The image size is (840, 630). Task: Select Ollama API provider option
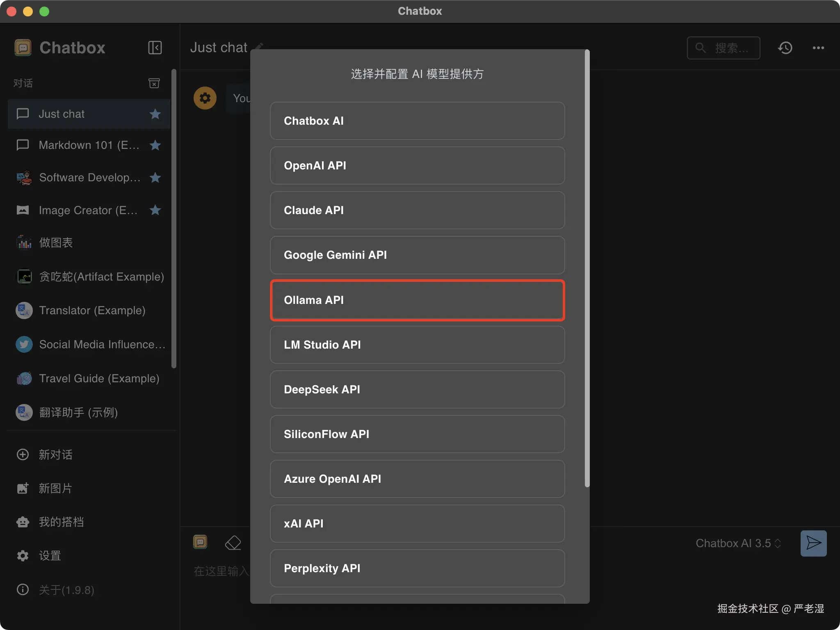pyautogui.click(x=417, y=300)
